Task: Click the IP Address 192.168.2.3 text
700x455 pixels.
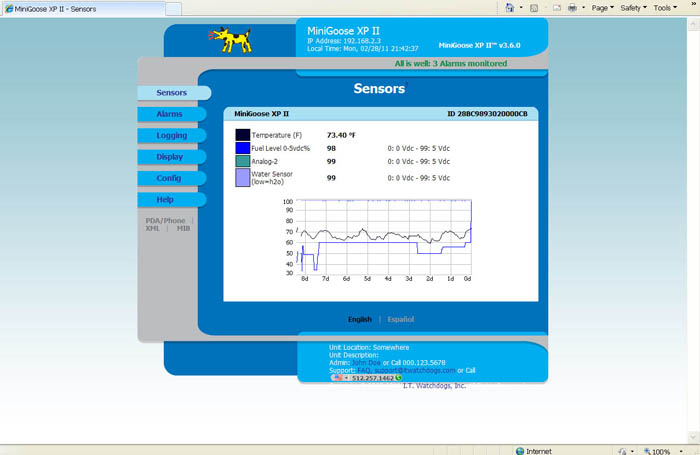Action: (x=344, y=41)
